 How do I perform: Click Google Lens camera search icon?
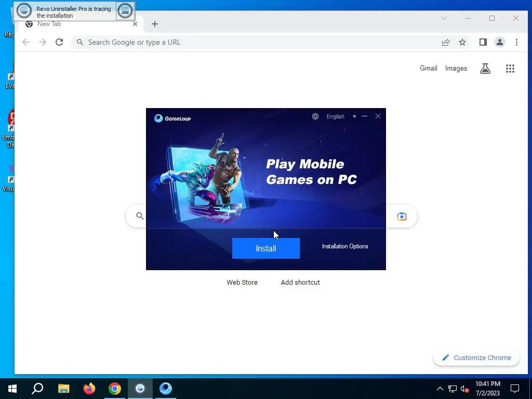[402, 217]
